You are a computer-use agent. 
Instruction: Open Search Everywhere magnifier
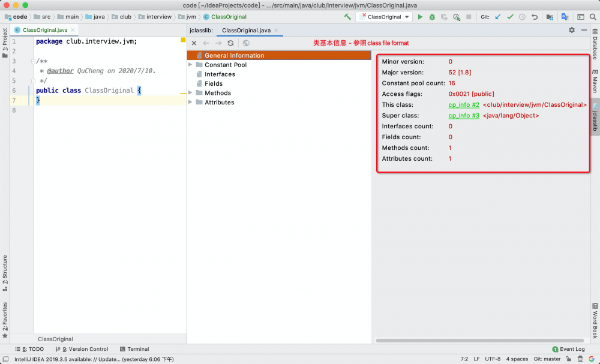pyautogui.click(x=593, y=17)
